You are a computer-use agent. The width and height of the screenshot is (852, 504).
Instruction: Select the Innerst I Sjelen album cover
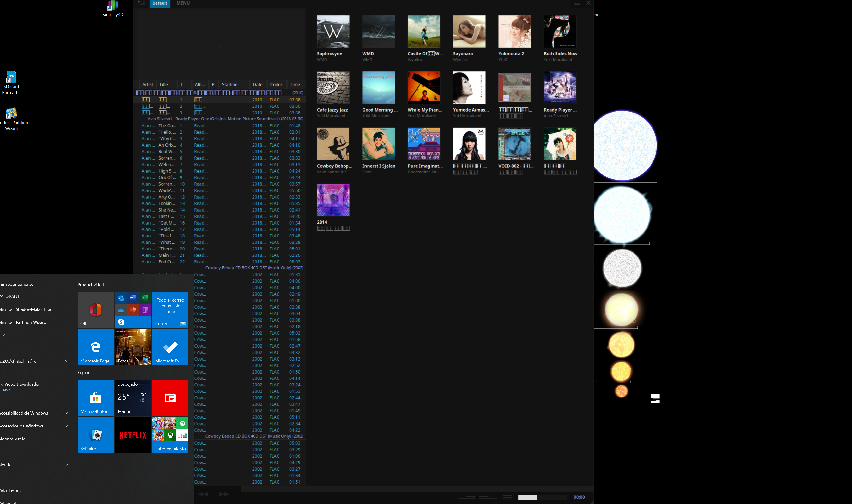[379, 144]
